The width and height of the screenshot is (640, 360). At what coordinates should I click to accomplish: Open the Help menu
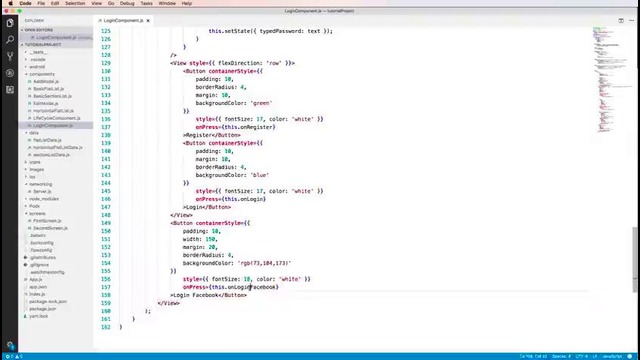click(x=187, y=3)
